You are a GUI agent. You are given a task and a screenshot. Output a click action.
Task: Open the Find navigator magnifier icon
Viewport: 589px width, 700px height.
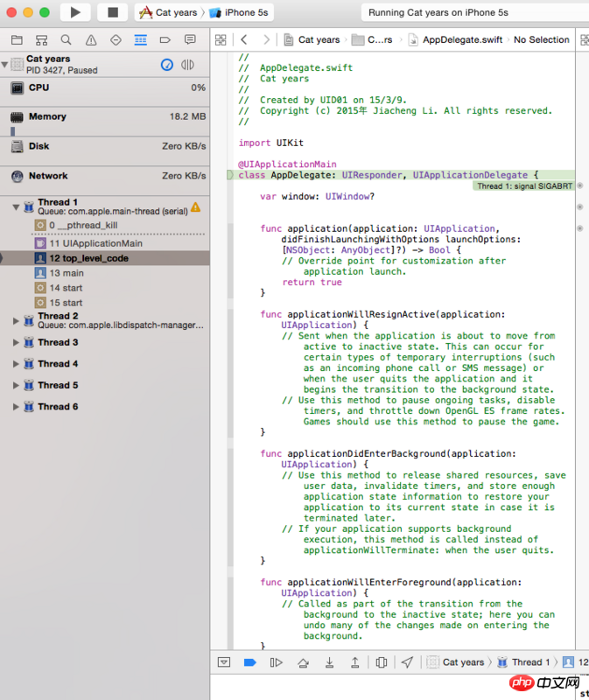click(66, 40)
